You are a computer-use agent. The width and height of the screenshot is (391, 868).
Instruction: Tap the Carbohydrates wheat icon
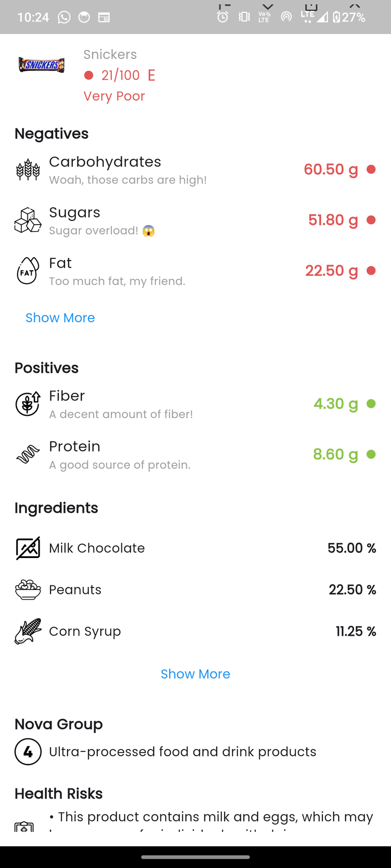(28, 169)
